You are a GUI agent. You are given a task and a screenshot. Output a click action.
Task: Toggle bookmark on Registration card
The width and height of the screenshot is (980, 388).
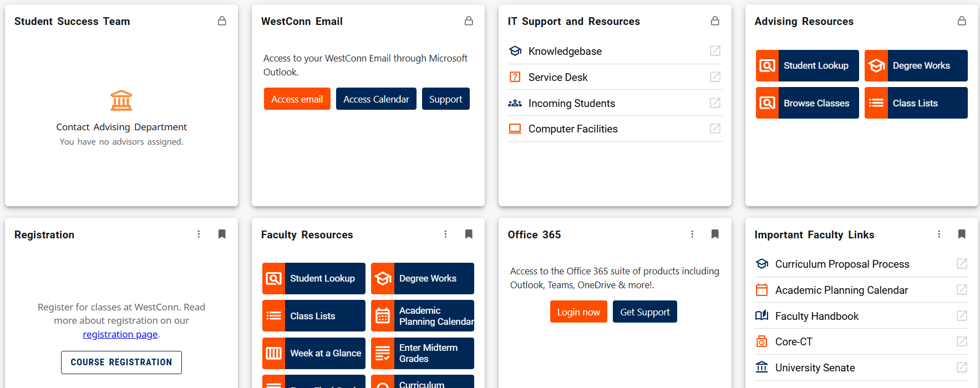pos(222,234)
